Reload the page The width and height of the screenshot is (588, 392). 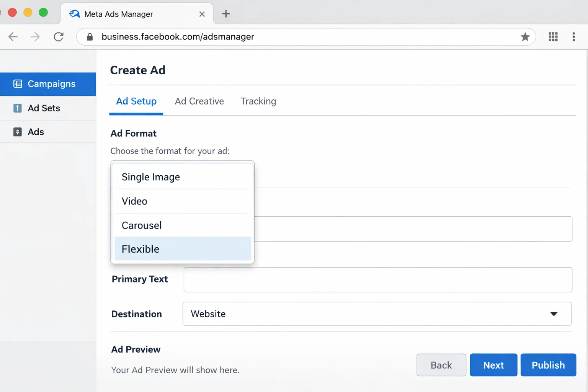click(x=58, y=37)
